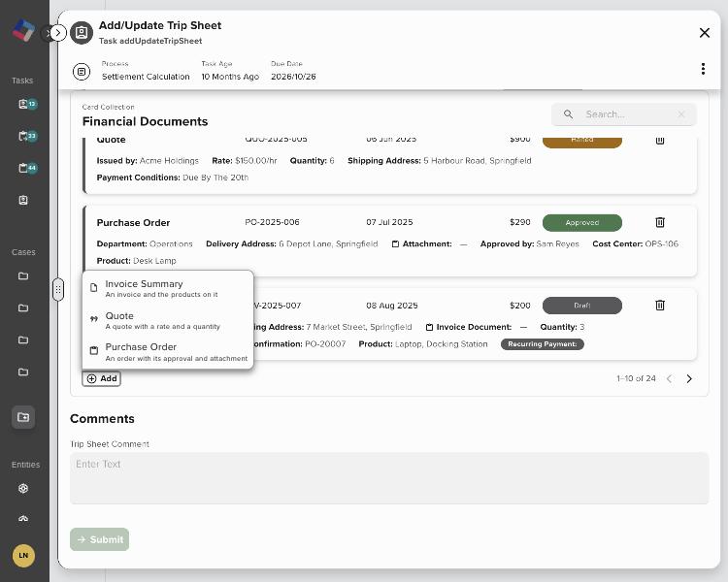This screenshot has width=728, height=582.
Task: Click the Submit button
Action: 99,539
